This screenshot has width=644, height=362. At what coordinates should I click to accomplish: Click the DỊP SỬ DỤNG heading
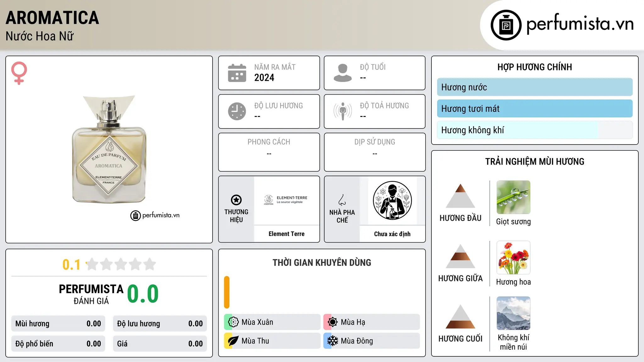tap(375, 142)
